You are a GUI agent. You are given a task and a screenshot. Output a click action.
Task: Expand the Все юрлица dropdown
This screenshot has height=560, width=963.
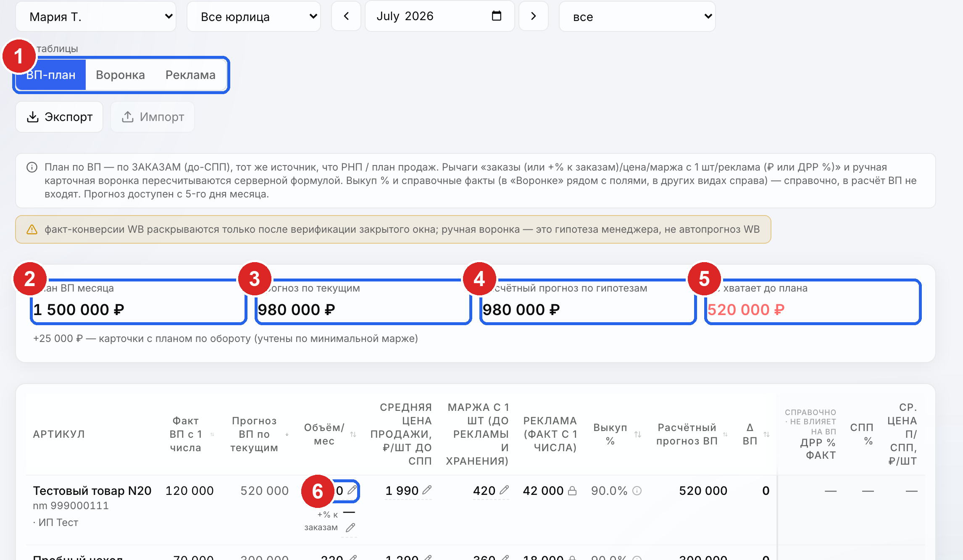tap(254, 16)
